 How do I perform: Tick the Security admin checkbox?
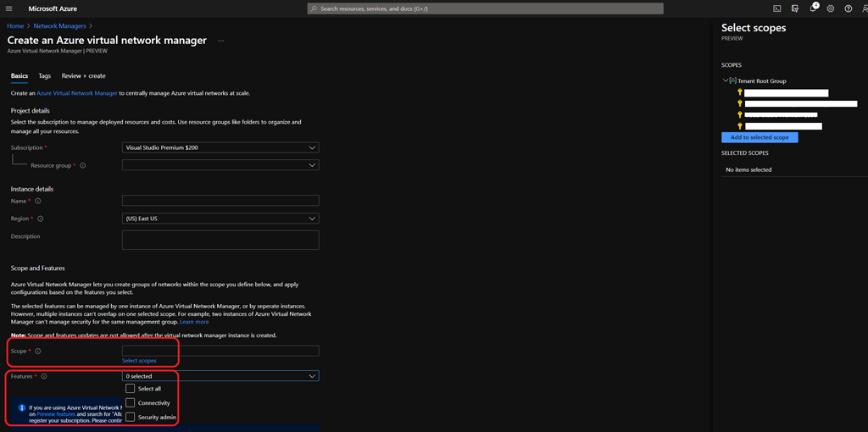click(x=131, y=417)
